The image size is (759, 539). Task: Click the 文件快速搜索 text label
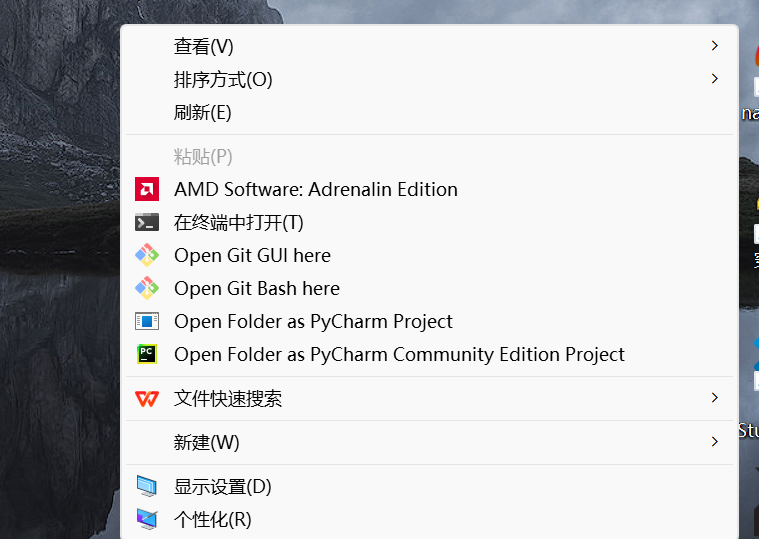[228, 398]
